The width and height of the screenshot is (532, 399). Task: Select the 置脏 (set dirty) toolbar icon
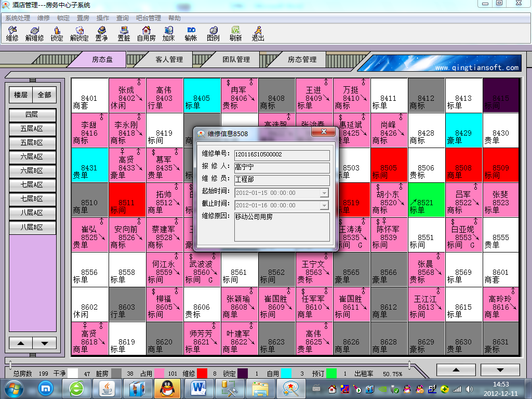click(x=124, y=34)
